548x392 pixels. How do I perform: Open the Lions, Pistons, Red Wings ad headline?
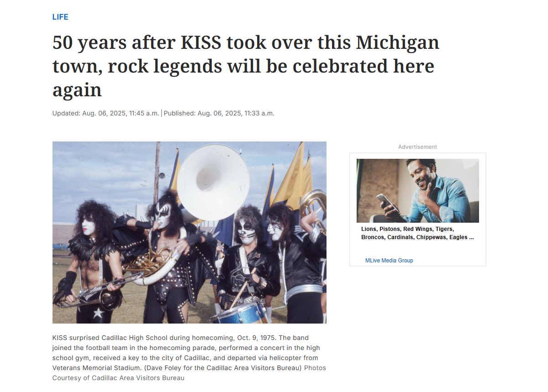coord(417,233)
